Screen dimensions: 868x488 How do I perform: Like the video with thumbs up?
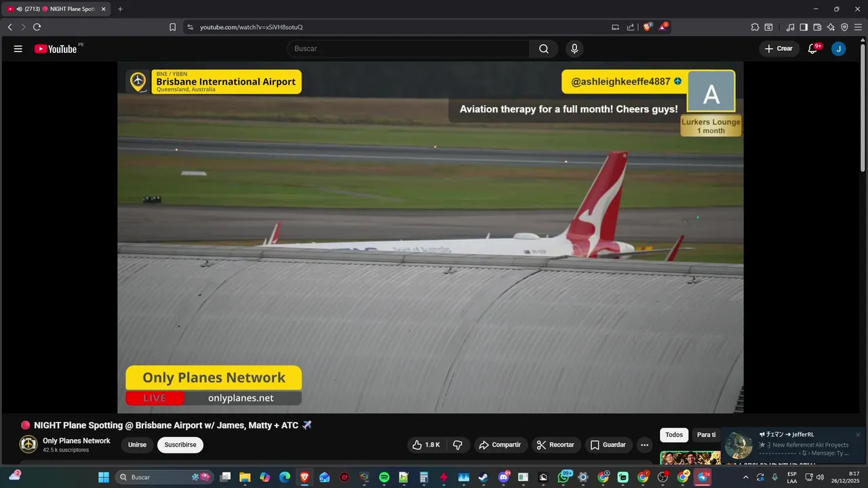[426, 445]
